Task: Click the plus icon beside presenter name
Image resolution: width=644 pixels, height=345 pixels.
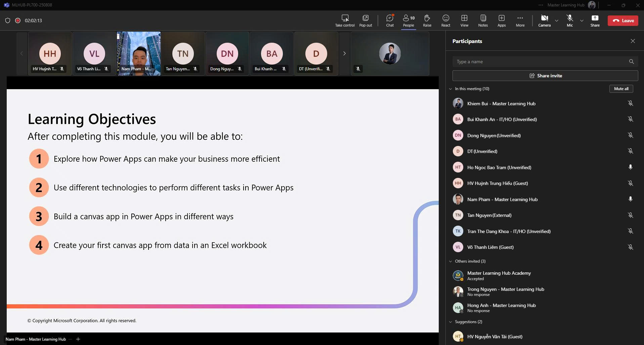Action: click(78, 339)
